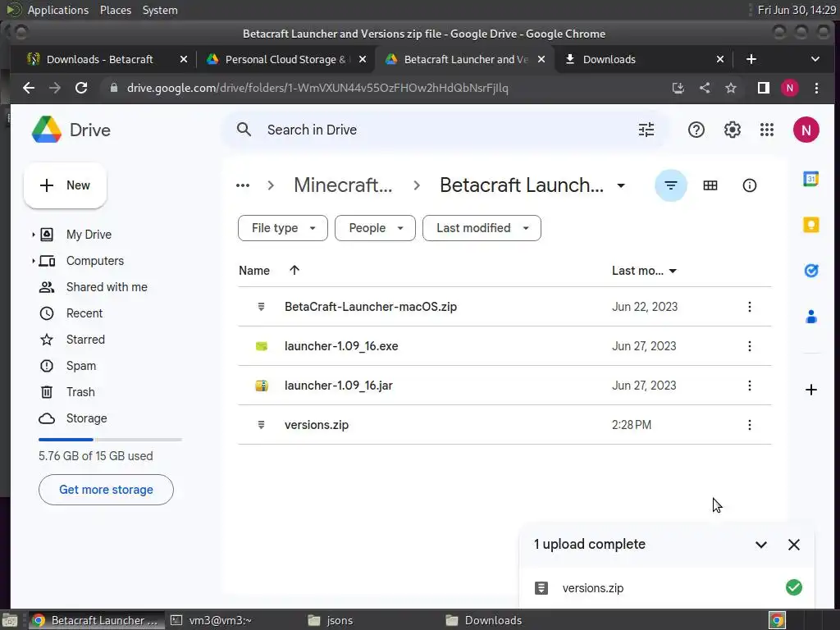Image resolution: width=840 pixels, height=630 pixels.
Task: Open Google Calendar side panel
Action: coord(810,178)
